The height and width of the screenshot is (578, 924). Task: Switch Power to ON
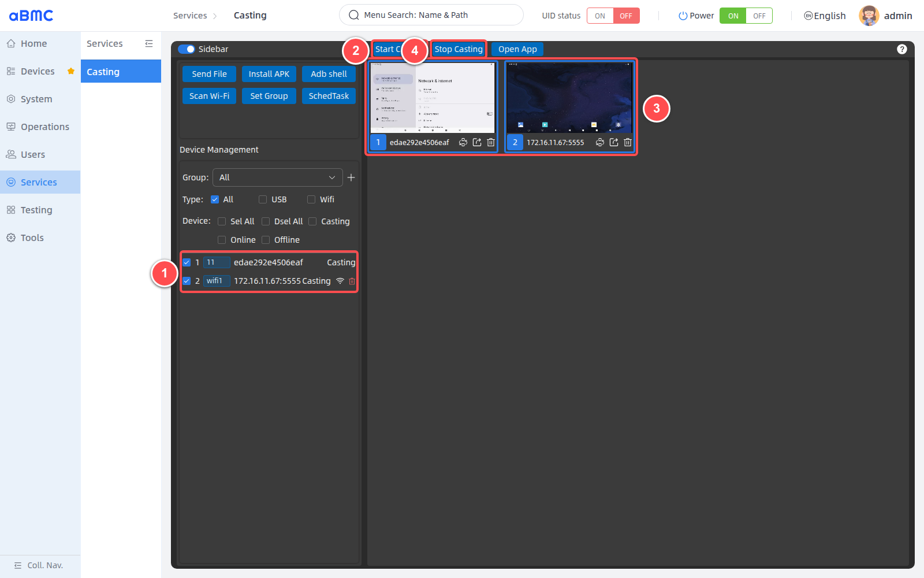[x=733, y=16]
